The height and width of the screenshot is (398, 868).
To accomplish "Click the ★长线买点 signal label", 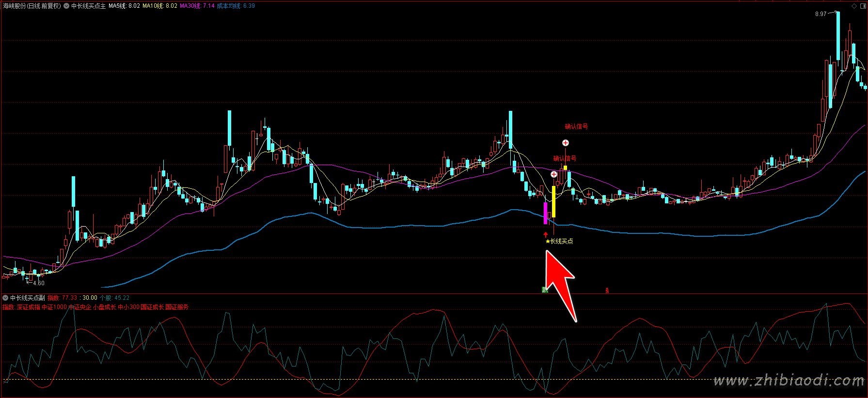I will click(559, 241).
